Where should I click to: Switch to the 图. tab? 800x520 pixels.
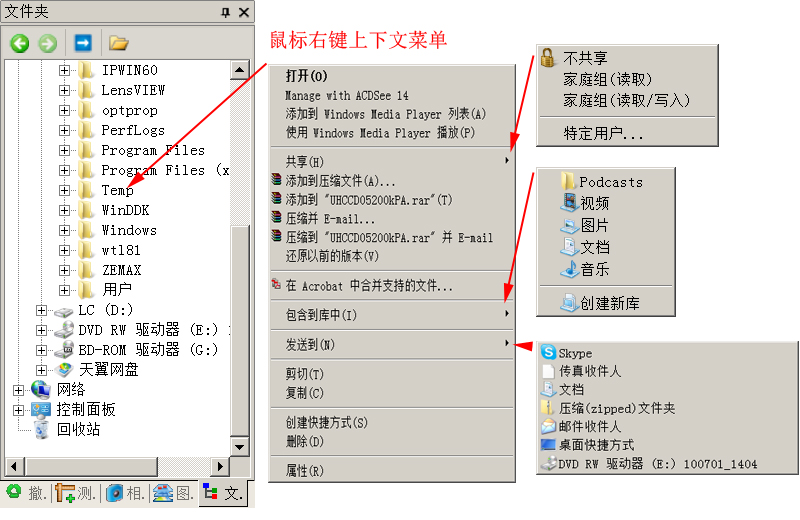pos(173,493)
